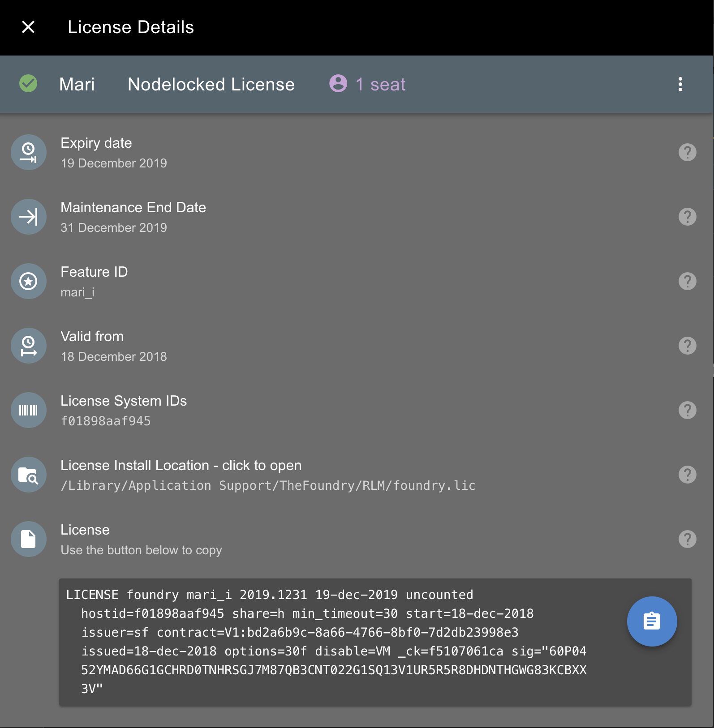Click the License Details title
This screenshot has width=714, height=728.
coord(131,27)
